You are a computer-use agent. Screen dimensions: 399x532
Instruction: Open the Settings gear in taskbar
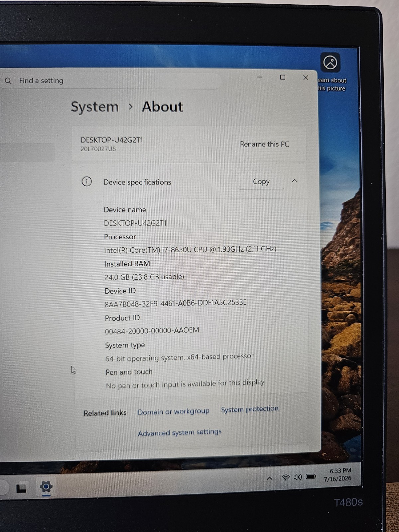46,487
